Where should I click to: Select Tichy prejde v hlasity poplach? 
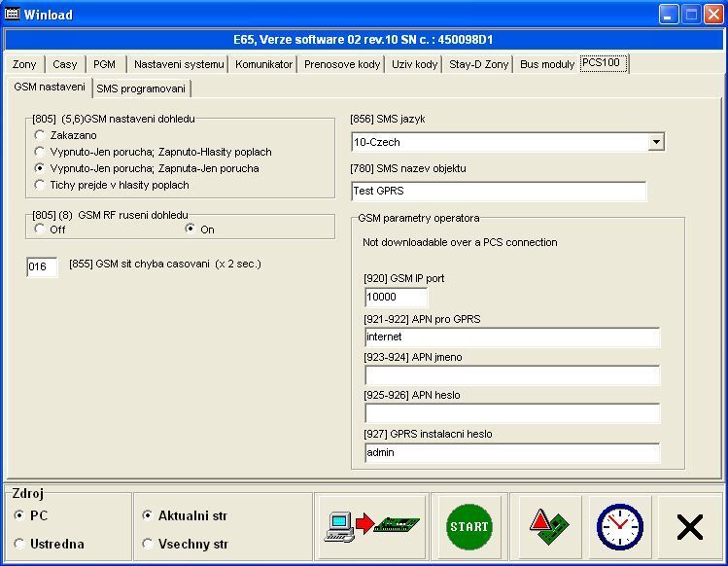click(x=40, y=185)
